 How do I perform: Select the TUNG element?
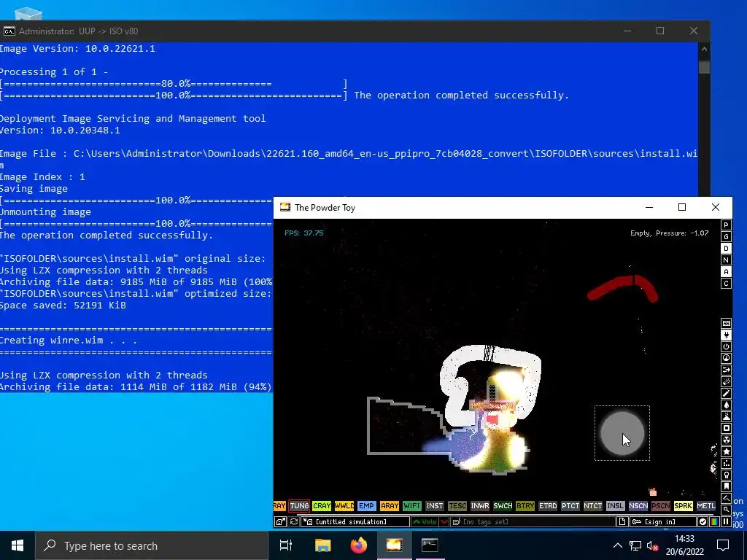coord(299,506)
